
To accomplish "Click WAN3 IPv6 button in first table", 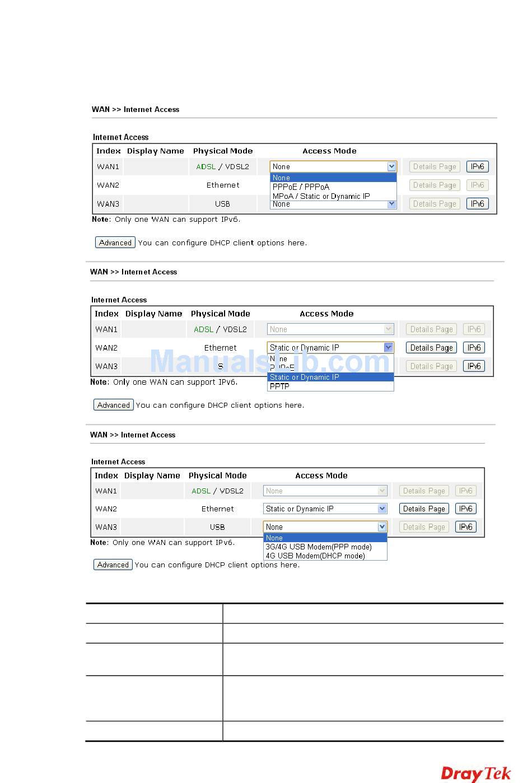I will (x=477, y=204).
